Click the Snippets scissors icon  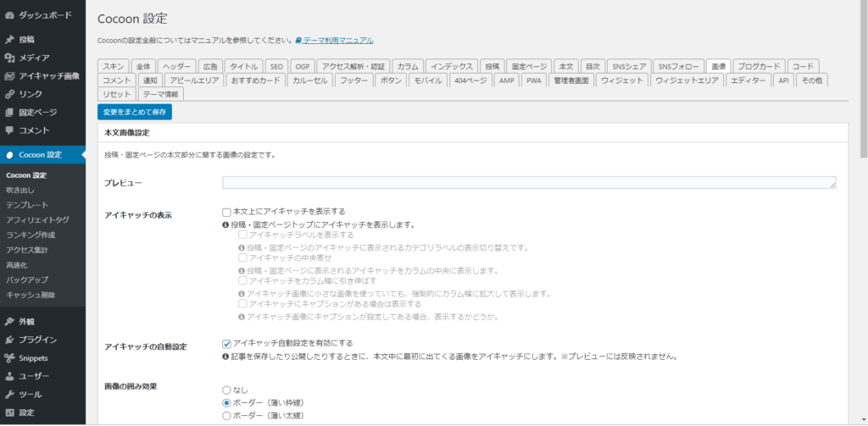[x=9, y=358]
